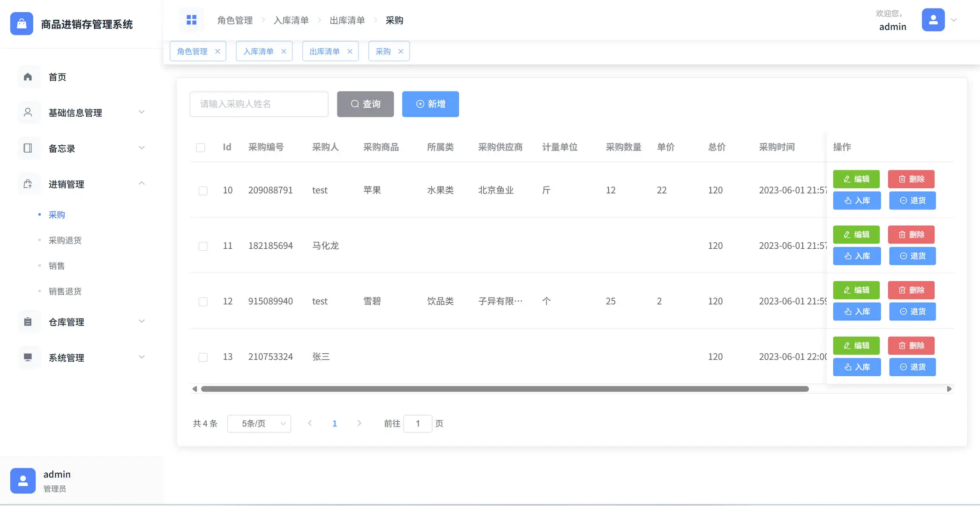Click the monitor icon beside 系统管理
The image size is (980, 506).
pos(28,357)
